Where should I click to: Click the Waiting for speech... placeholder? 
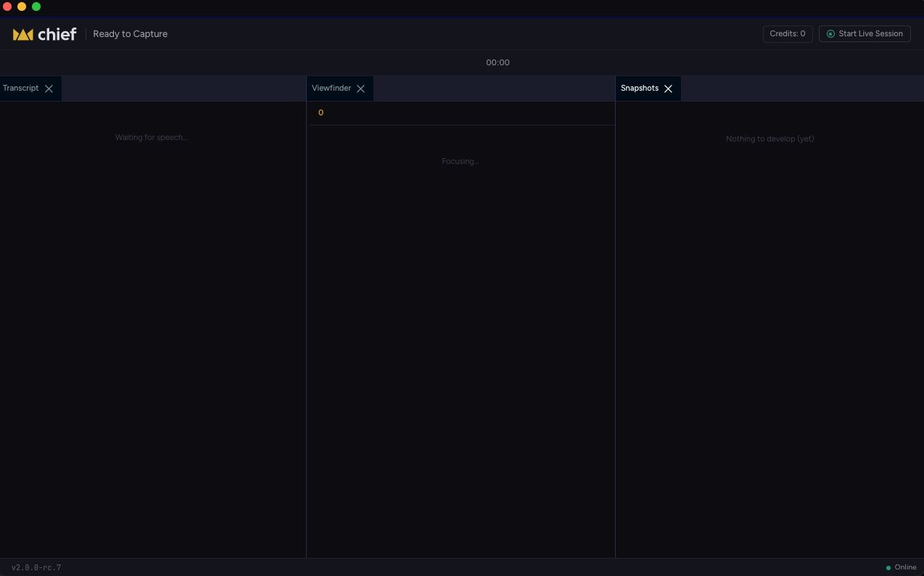(152, 137)
